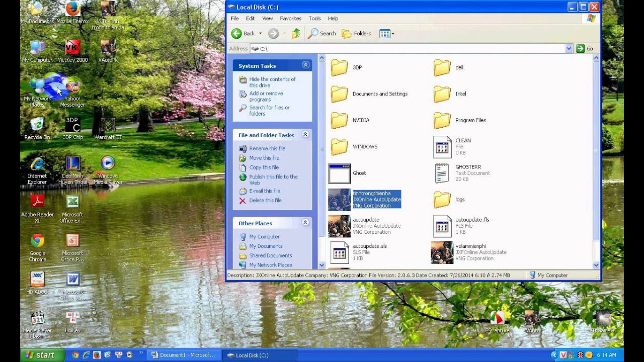
Task: Collapse the Other Places panel
Action: pyautogui.click(x=305, y=223)
